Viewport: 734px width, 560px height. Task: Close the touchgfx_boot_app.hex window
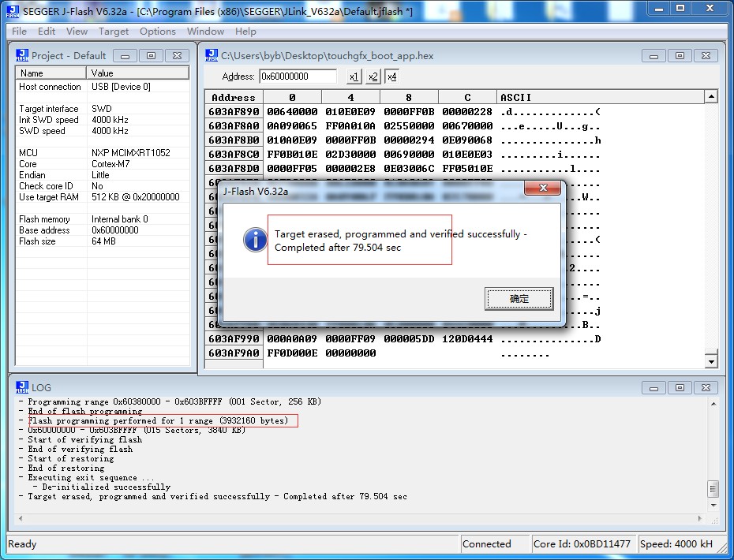706,56
